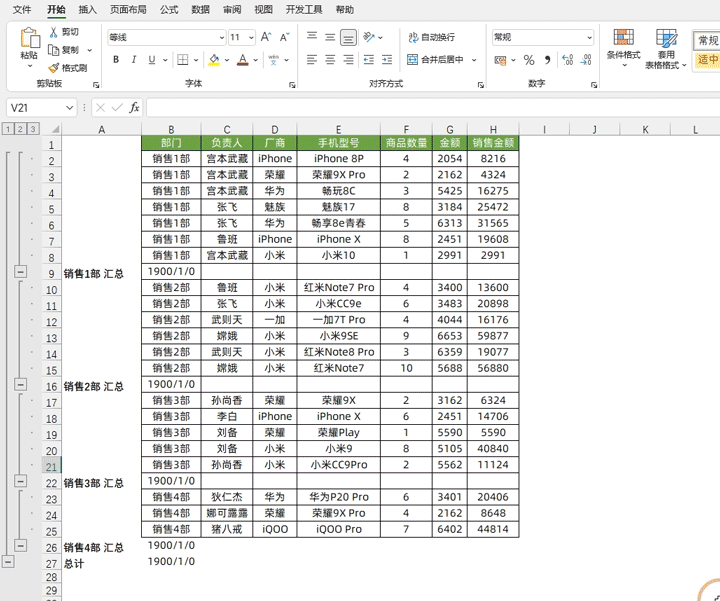
Task: Open fill color dropdown arrow
Action: point(227,60)
